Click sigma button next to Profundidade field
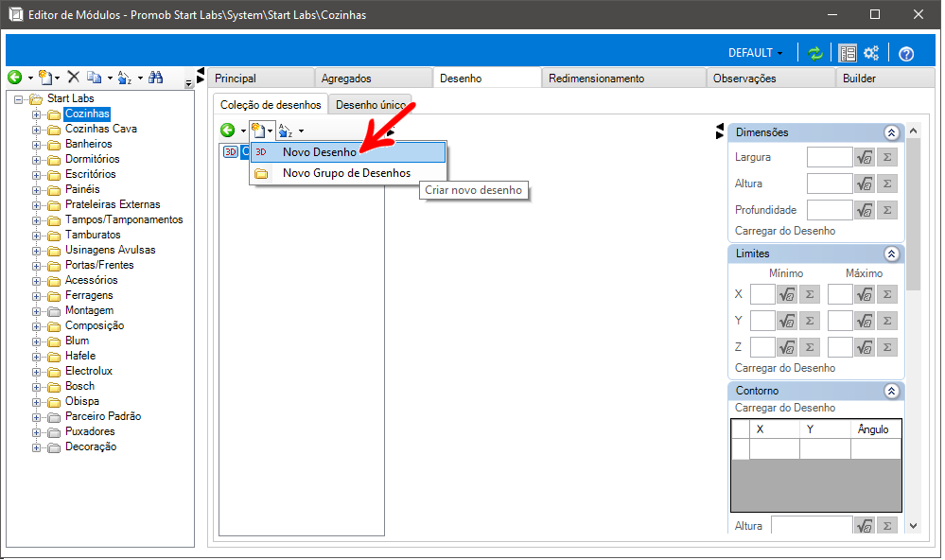Screen dimensions: 945x560 [887, 210]
